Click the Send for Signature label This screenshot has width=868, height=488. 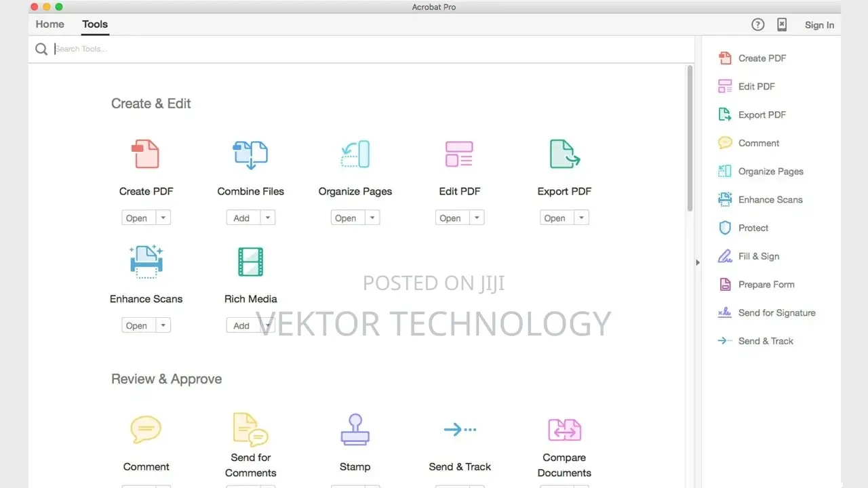tap(777, 313)
